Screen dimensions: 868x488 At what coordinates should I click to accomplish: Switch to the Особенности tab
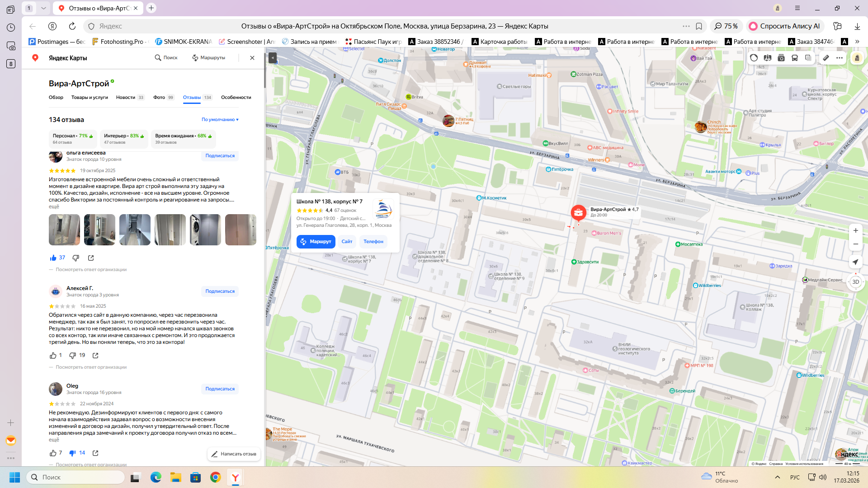coord(236,98)
